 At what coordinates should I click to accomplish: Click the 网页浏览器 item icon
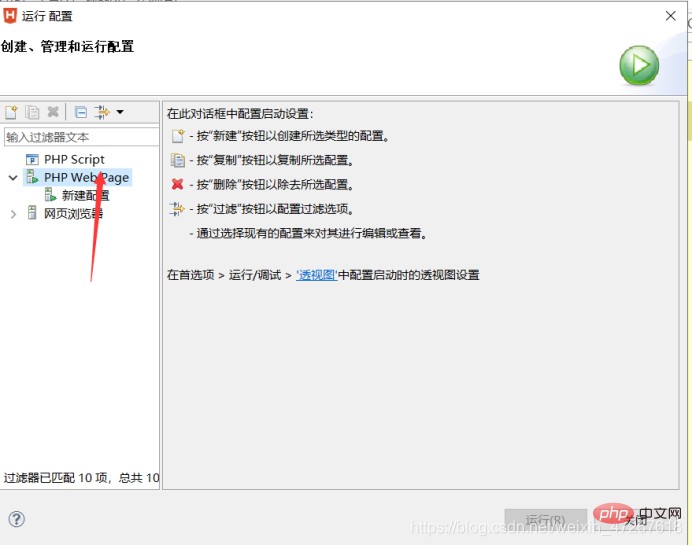click(x=32, y=213)
